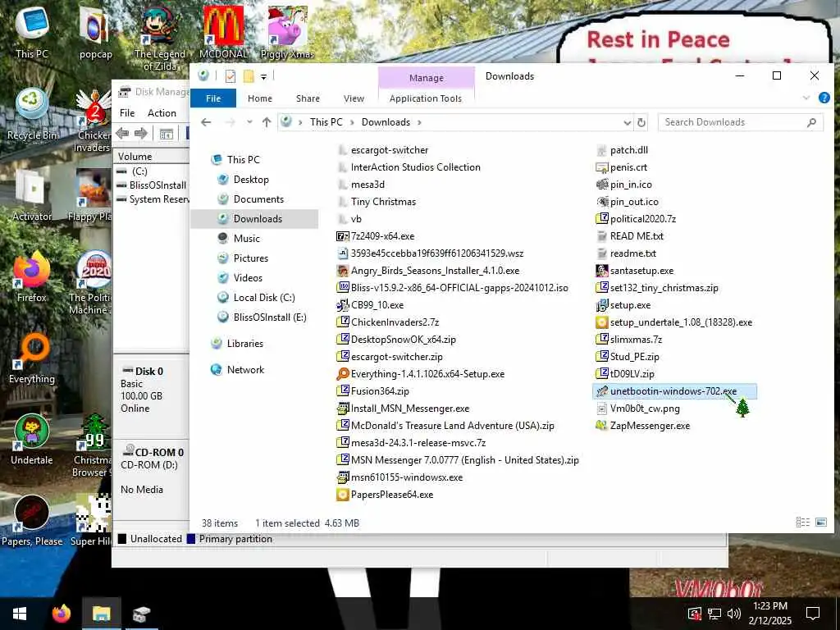
Task: Select Libraries in the navigation pane
Action: pyautogui.click(x=244, y=344)
